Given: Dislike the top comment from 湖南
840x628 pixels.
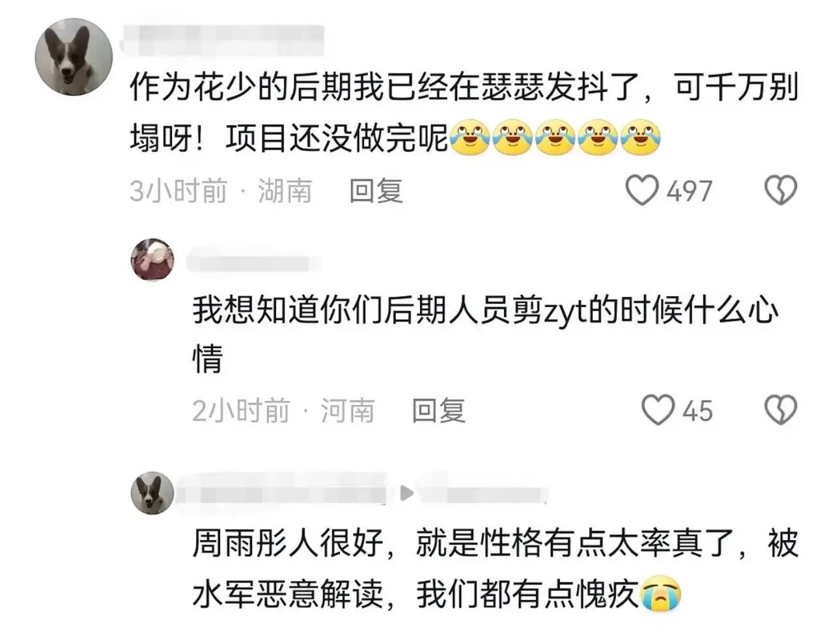Looking at the screenshot, I should click(x=780, y=191).
